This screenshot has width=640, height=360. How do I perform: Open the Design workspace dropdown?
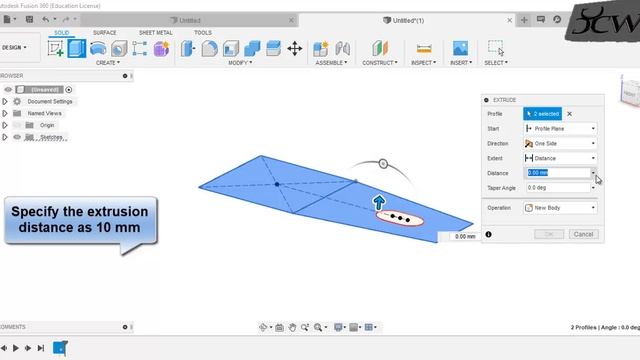tap(14, 47)
